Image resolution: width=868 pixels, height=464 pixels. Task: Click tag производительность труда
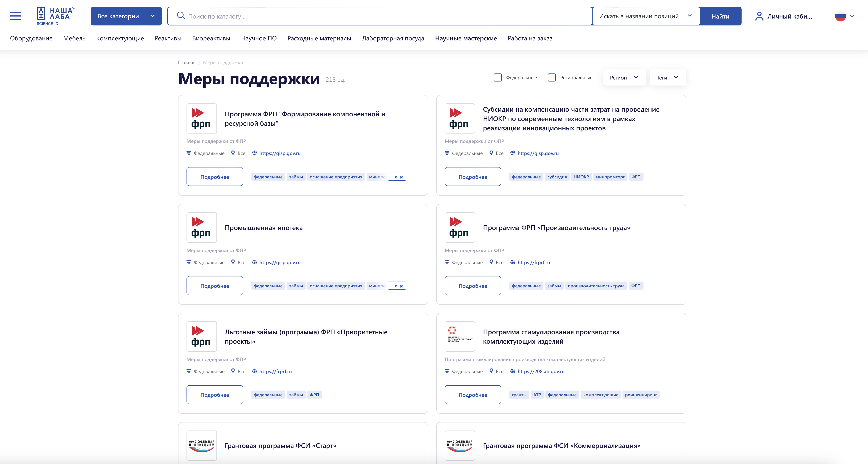pos(596,286)
